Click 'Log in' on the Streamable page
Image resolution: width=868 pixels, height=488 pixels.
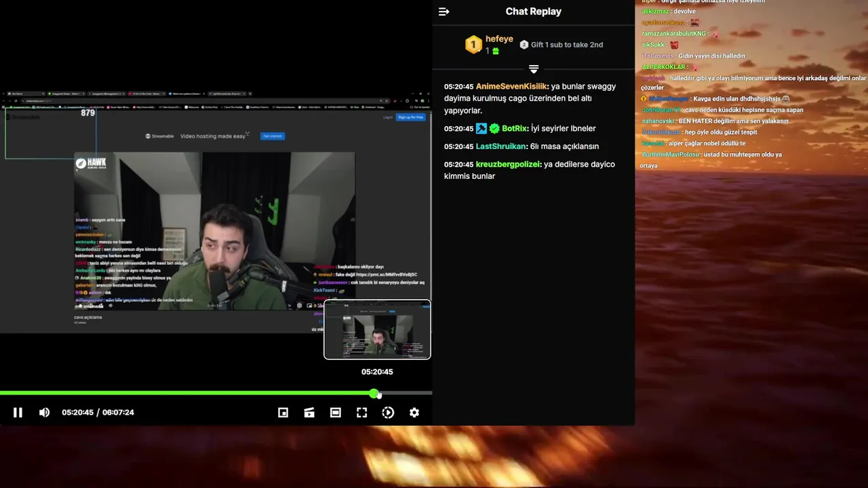point(388,117)
